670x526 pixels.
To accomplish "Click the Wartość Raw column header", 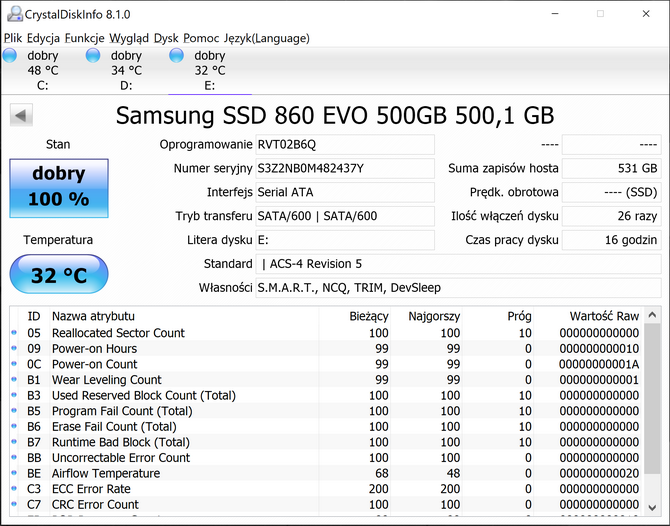I will point(588,316).
